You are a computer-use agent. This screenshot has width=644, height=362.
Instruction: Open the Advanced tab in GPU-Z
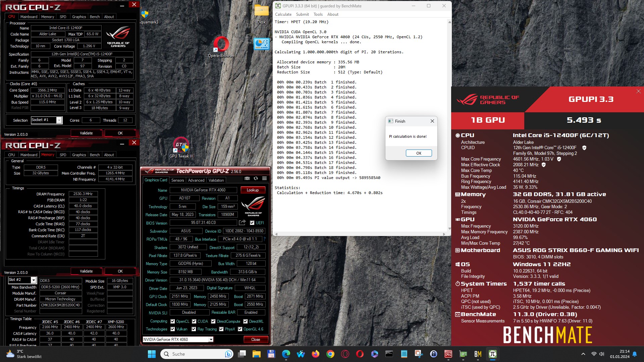[196, 180]
